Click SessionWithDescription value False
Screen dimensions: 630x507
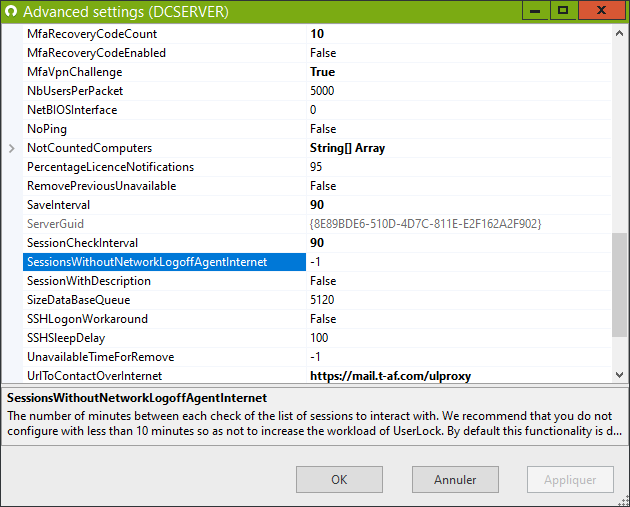coord(459,281)
